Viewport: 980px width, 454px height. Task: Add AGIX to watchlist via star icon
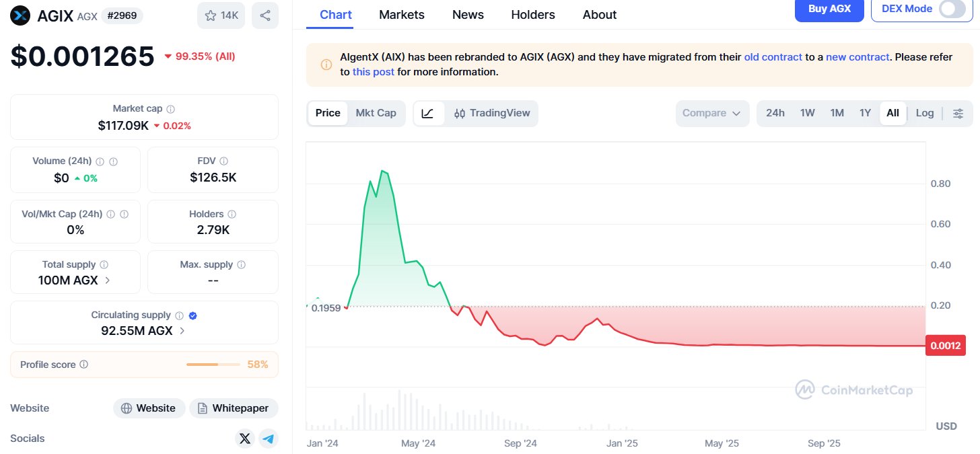221,15
